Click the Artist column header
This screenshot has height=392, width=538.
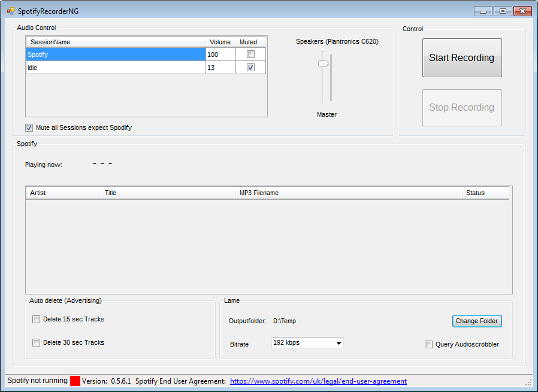(64, 193)
